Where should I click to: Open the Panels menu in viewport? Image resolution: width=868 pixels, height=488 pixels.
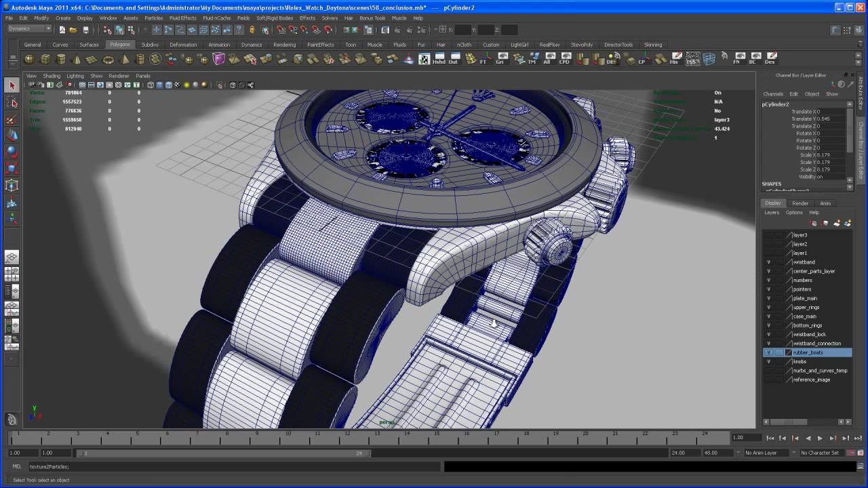(x=142, y=76)
